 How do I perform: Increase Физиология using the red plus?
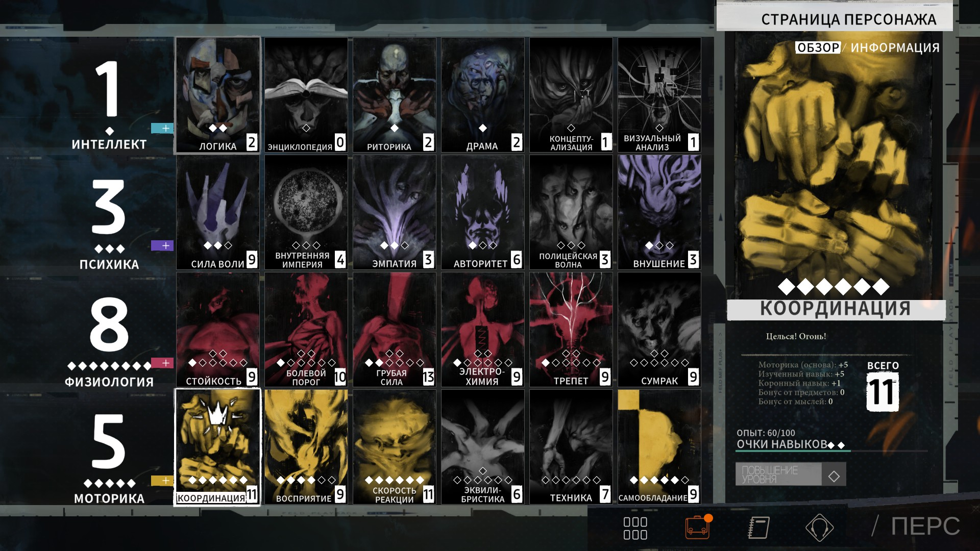click(x=162, y=363)
